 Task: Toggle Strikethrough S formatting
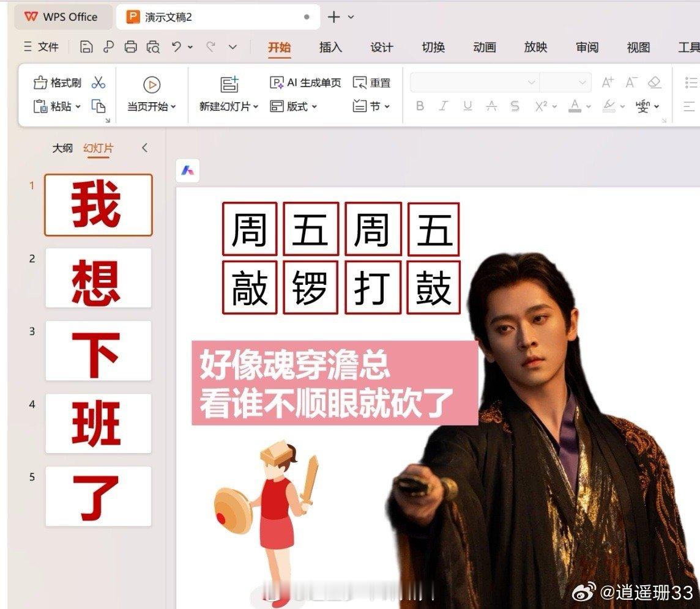515,106
